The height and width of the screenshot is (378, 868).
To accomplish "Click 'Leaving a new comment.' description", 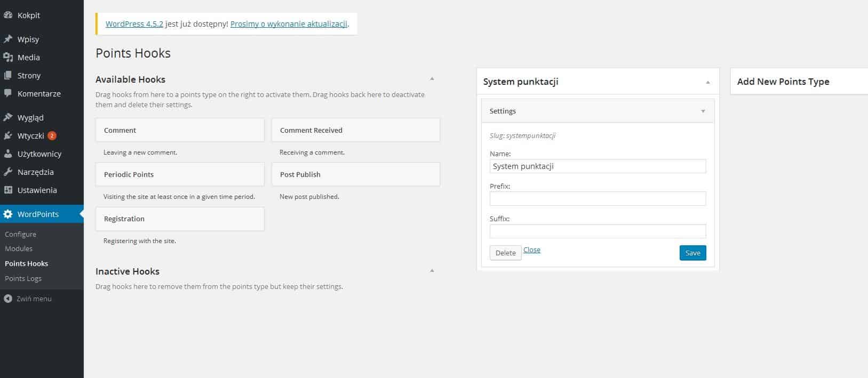I will (x=140, y=152).
